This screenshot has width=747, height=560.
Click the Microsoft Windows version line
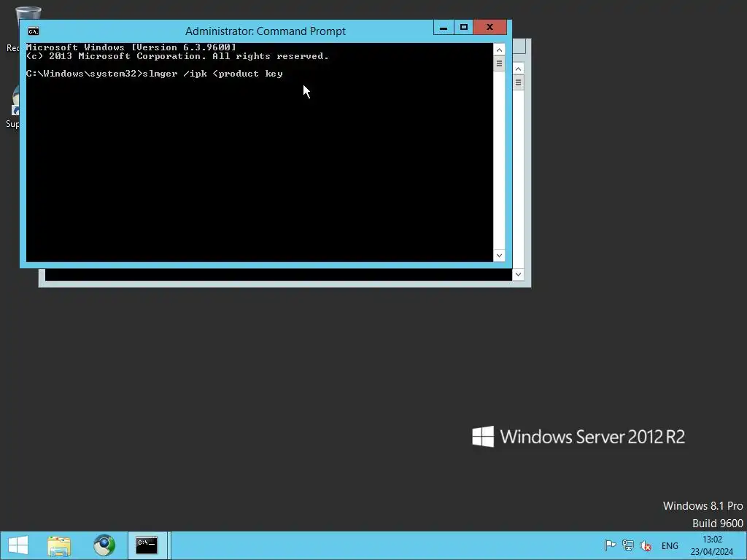131,47
